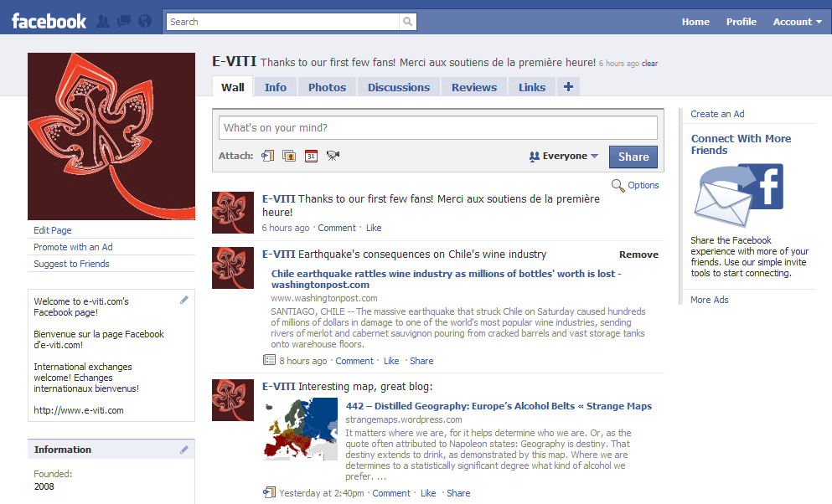Like the Chile earthquake post
The height and width of the screenshot is (504, 832).
(x=391, y=361)
